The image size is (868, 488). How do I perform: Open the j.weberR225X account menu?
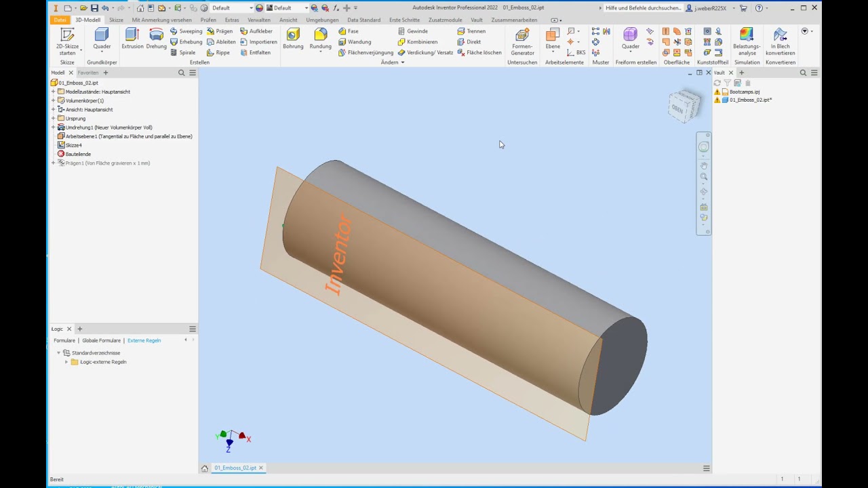point(709,8)
